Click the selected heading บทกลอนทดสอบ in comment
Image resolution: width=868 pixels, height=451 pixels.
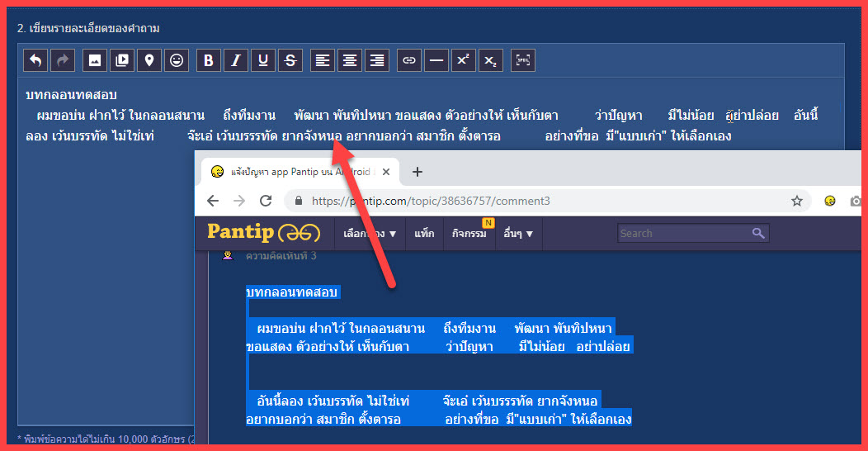coord(292,292)
